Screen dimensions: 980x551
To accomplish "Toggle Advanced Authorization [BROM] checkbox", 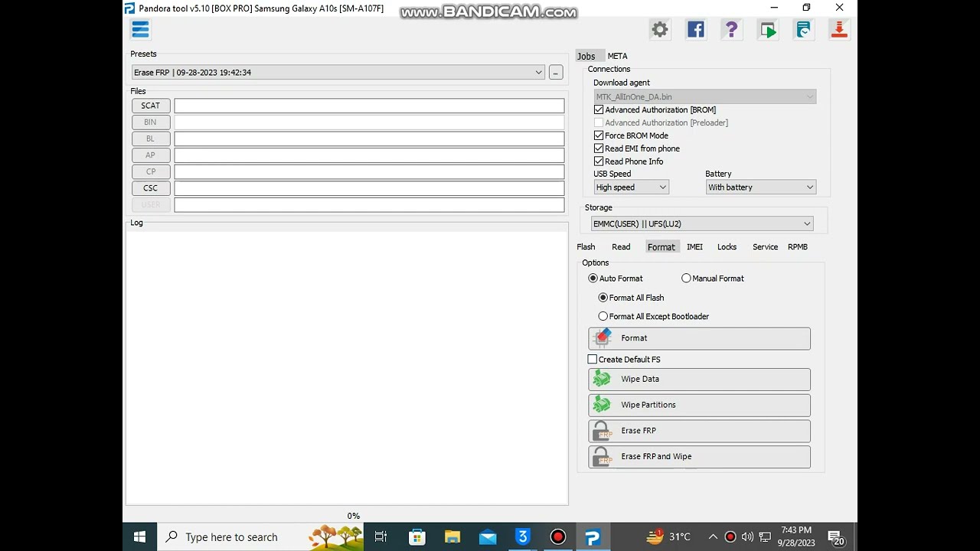I will [599, 110].
